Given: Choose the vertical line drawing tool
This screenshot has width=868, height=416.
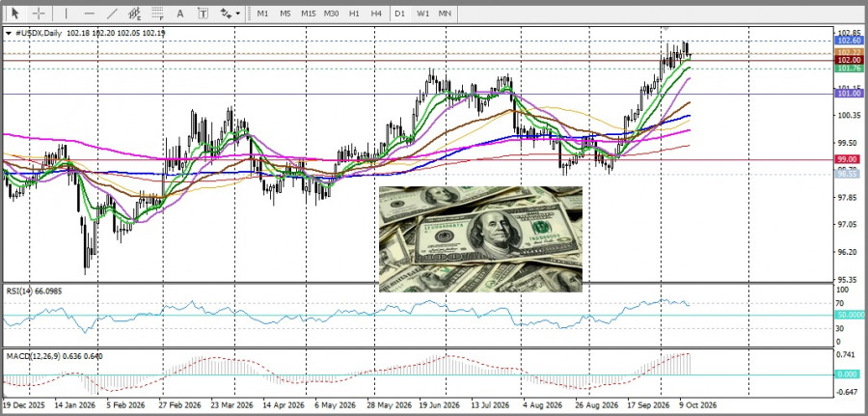Looking at the screenshot, I should [66, 14].
